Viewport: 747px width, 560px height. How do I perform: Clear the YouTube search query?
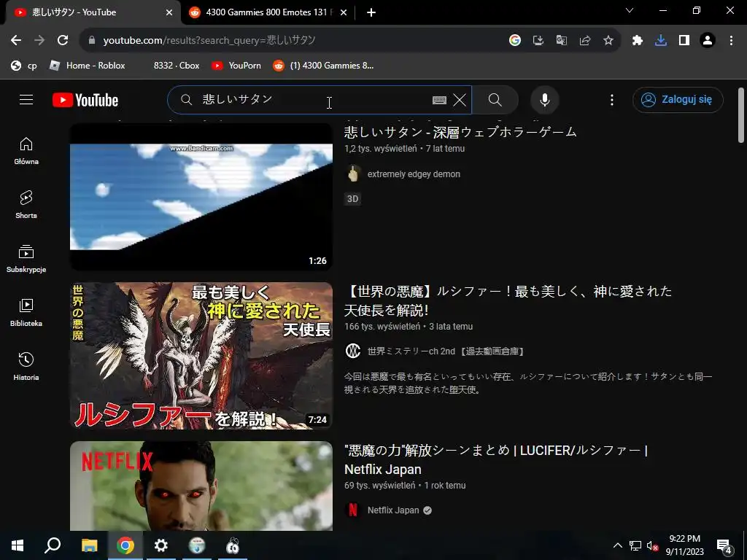pos(460,100)
